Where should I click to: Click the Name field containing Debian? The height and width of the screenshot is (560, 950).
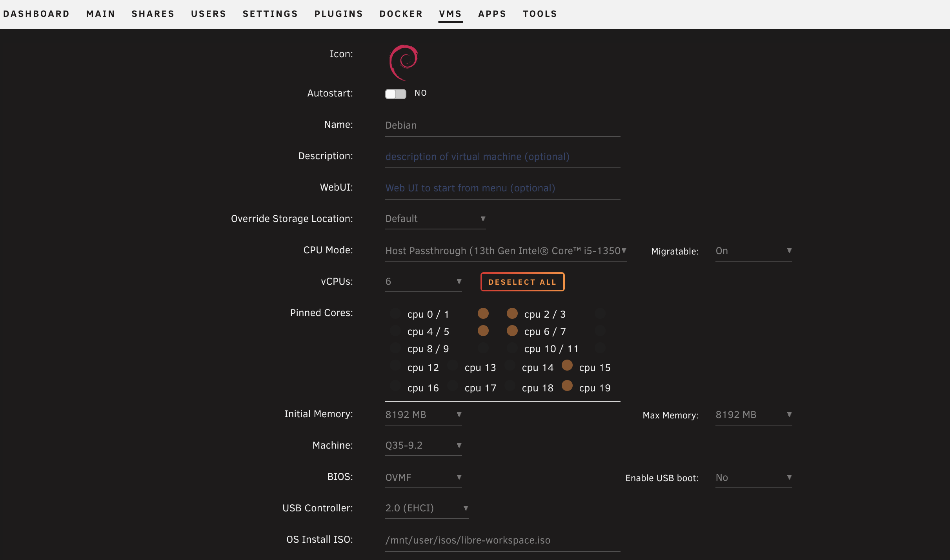(502, 125)
